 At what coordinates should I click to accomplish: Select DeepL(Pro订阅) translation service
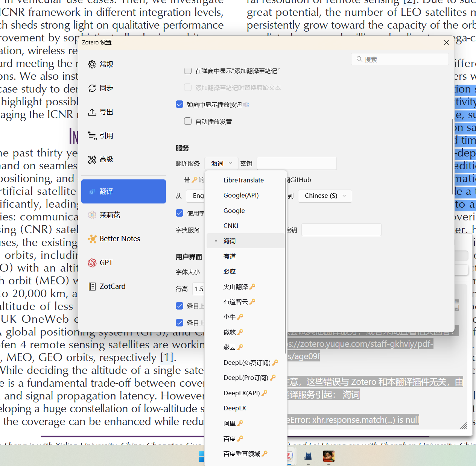245,378
